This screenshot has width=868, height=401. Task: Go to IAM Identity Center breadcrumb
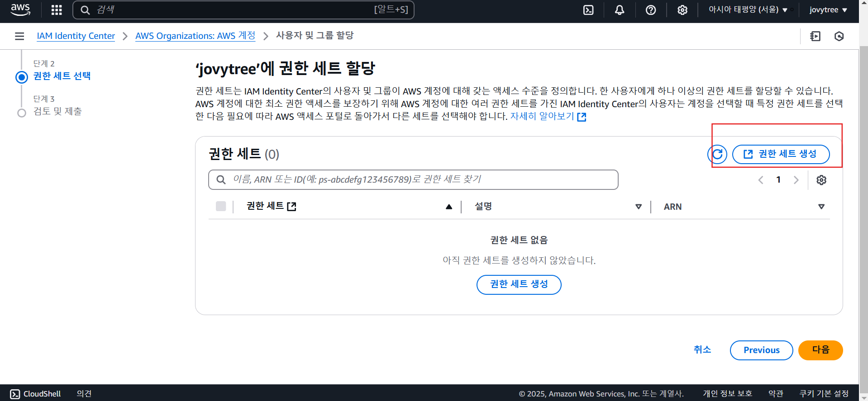click(76, 36)
